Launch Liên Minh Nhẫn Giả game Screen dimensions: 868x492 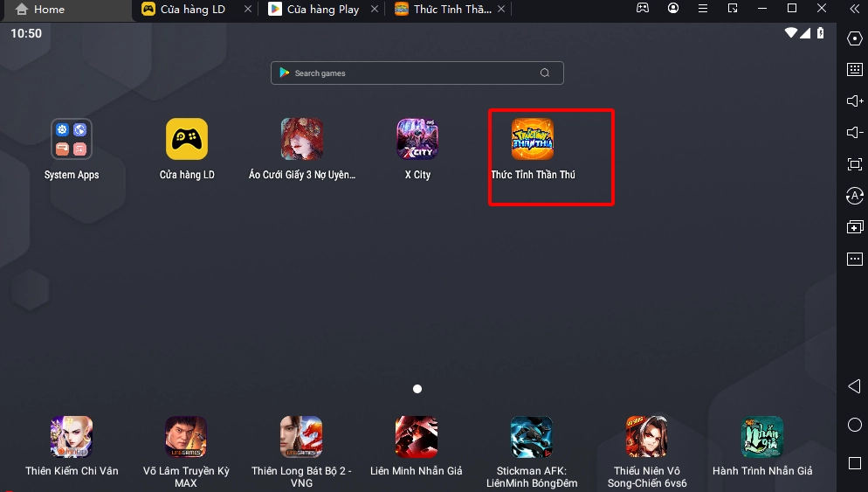tap(417, 437)
